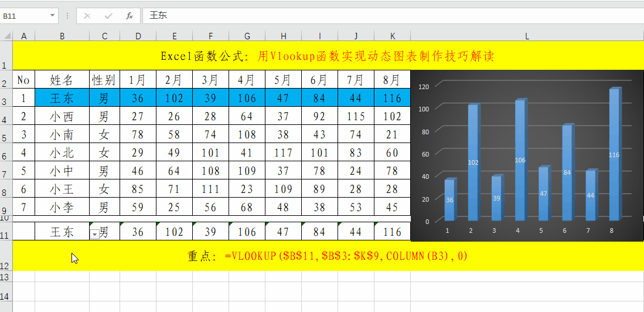Click the 1月 header cell

138,79
